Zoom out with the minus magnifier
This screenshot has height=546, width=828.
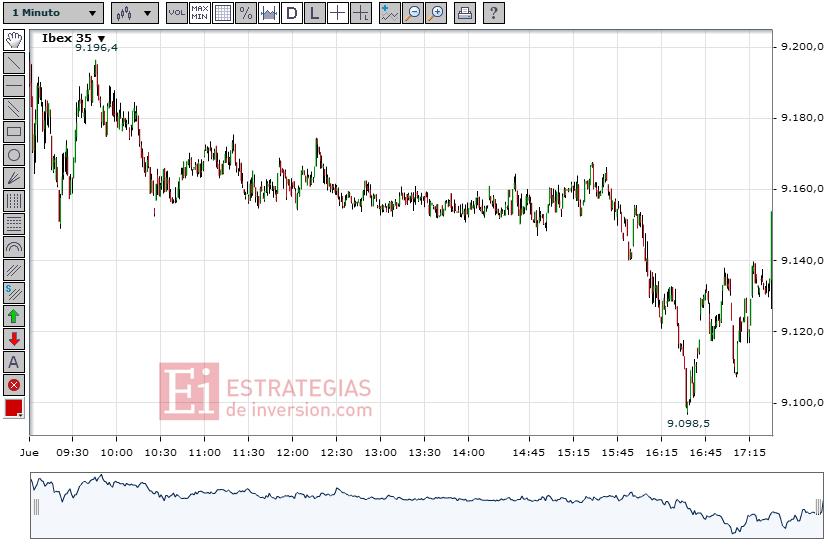(x=413, y=13)
